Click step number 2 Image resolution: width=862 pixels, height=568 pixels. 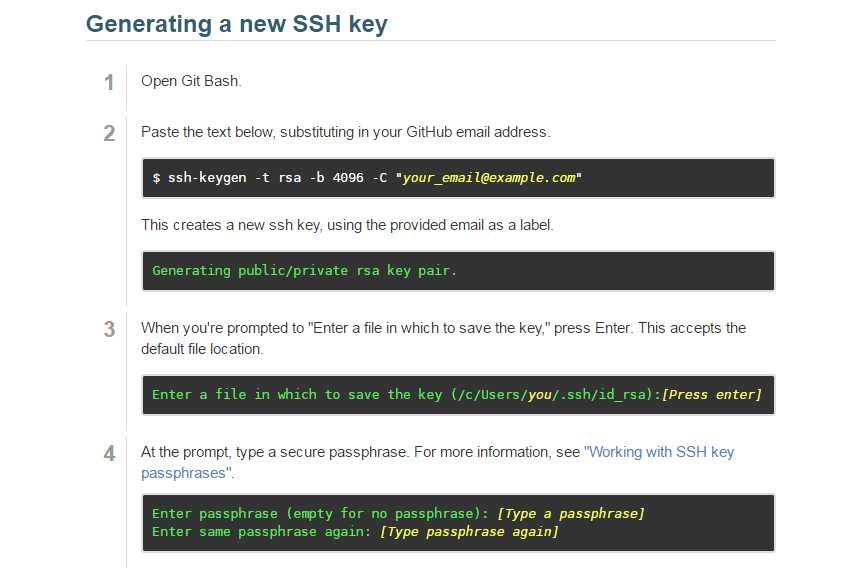pos(109,133)
